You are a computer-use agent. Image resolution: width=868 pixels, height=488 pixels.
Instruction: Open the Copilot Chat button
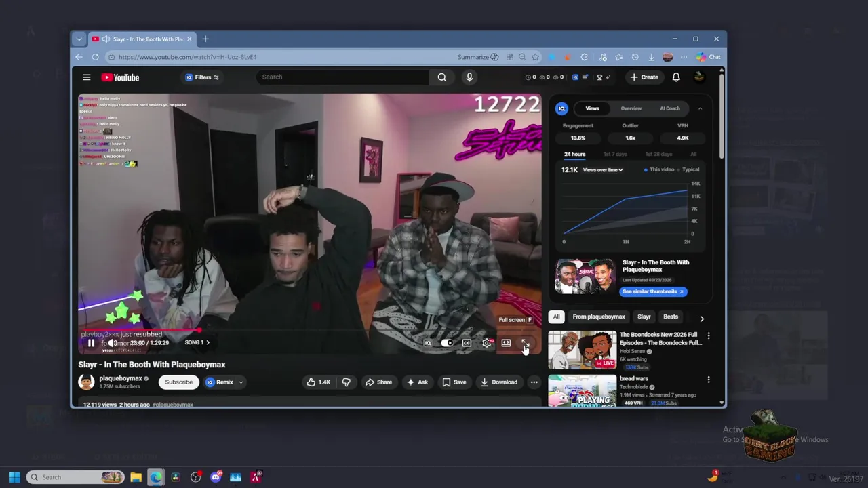pyautogui.click(x=708, y=57)
